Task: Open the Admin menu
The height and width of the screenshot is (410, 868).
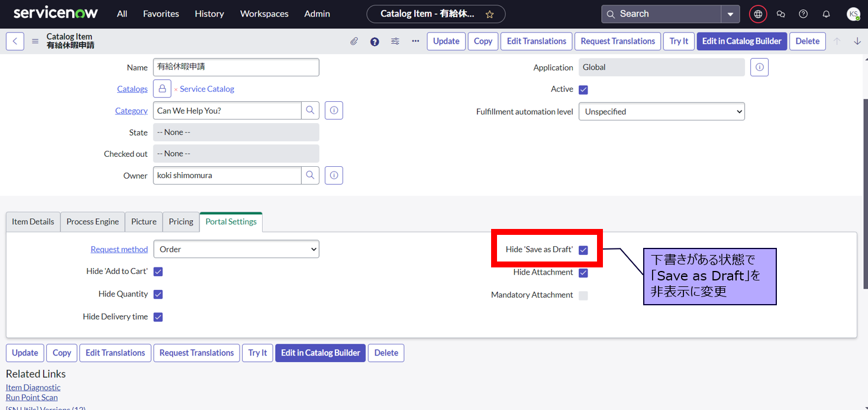Action: (x=317, y=14)
